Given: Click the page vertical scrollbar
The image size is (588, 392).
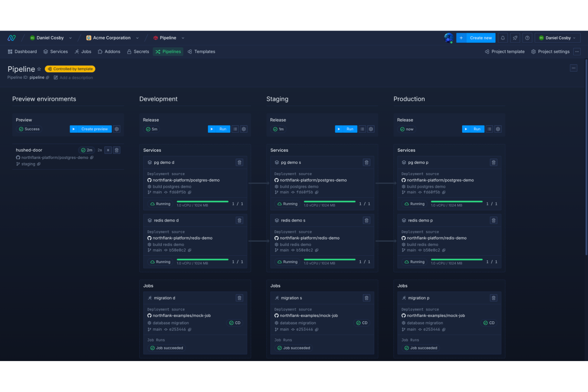Looking at the screenshot, I should (x=586, y=157).
